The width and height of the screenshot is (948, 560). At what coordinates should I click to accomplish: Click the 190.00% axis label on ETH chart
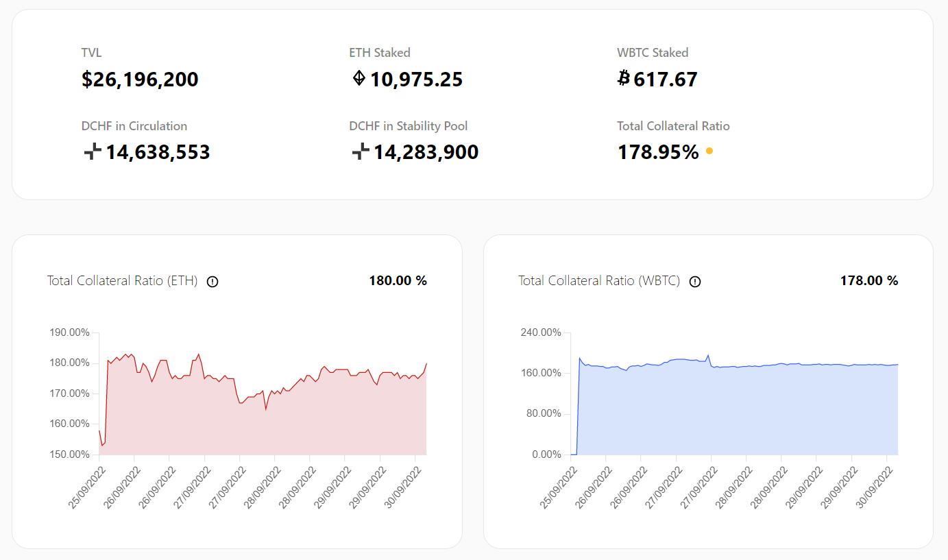click(x=69, y=332)
